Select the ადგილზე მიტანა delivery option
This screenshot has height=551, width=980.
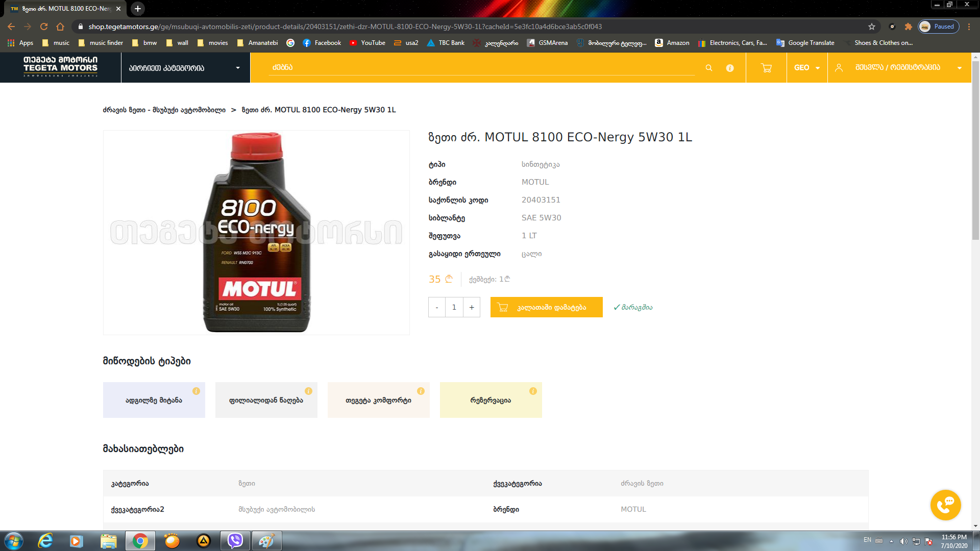click(x=154, y=400)
